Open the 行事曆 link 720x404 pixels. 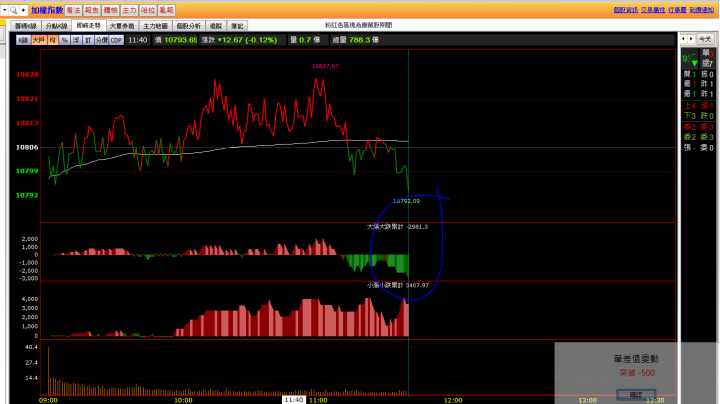[x=677, y=10]
